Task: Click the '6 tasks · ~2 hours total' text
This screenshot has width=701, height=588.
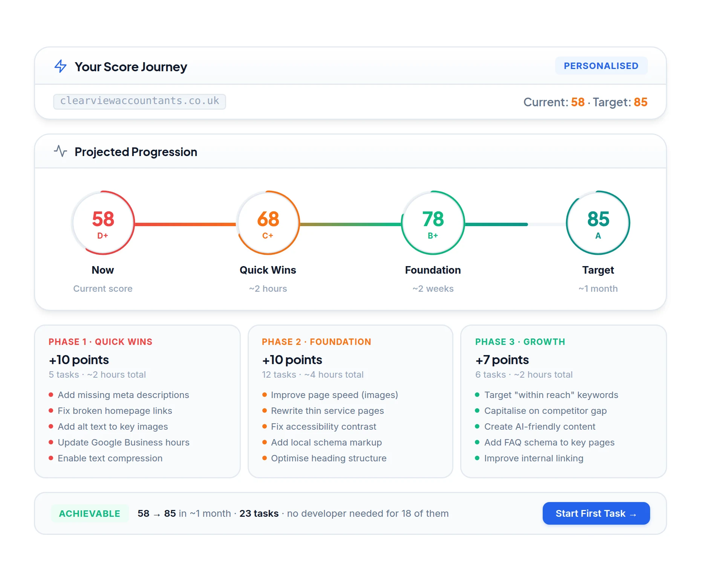Action: [x=524, y=374]
